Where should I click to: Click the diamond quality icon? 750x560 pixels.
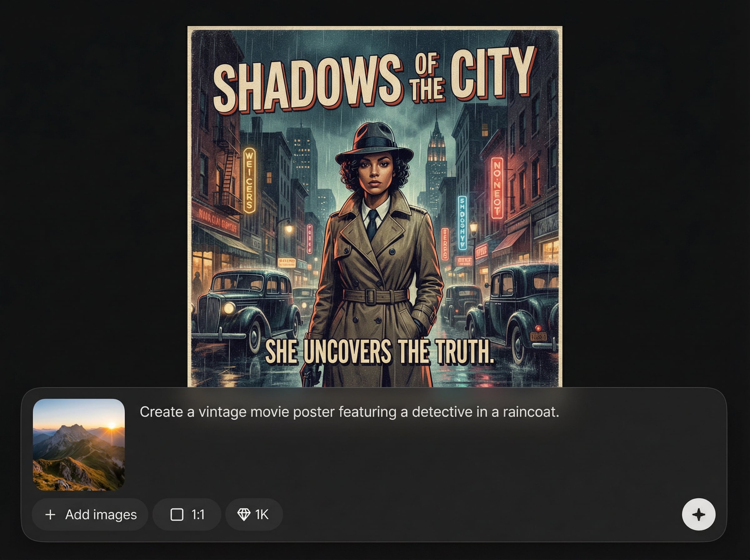[244, 515]
